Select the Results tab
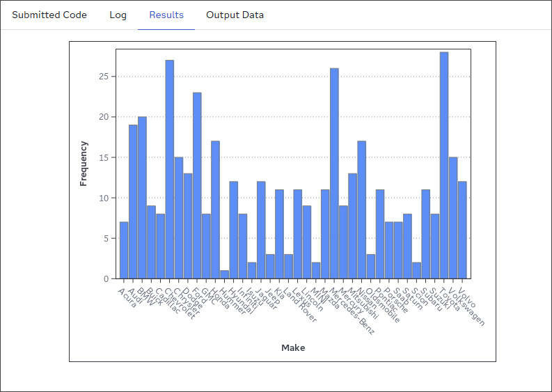Screen dimensions: 552x392 pyautogui.click(x=166, y=15)
